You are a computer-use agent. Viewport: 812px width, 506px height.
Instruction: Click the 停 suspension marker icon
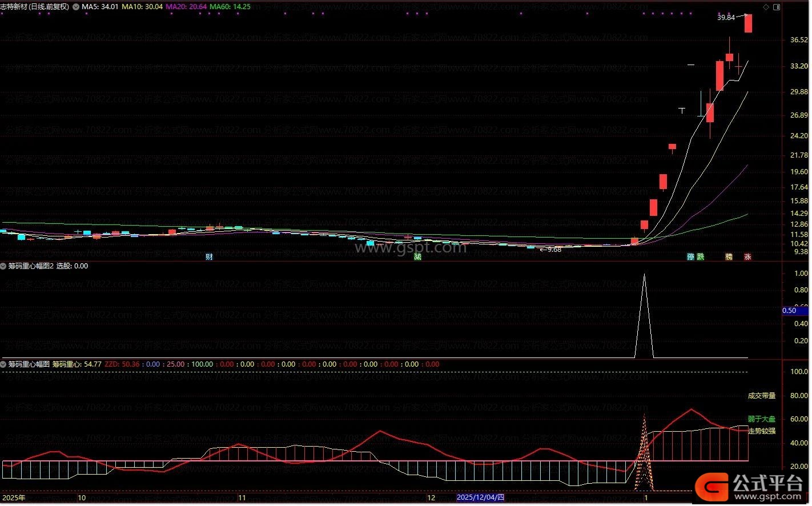coord(690,257)
